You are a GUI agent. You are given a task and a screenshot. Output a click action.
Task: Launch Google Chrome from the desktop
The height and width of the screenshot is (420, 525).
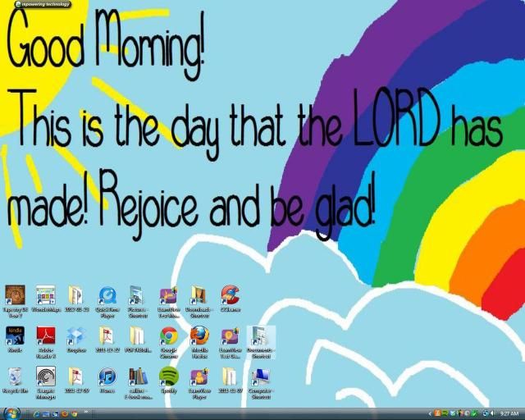click(x=169, y=336)
